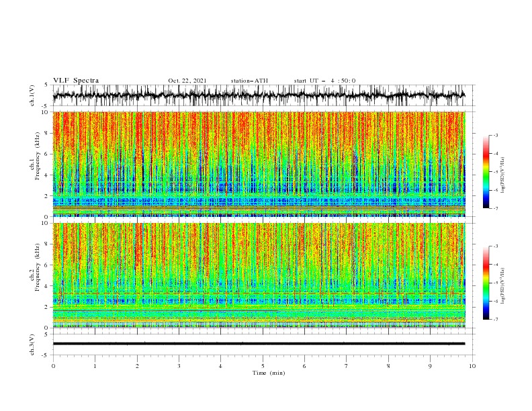This screenshot has width=532, height=411.
Task: Click the "-7" label on ch.1 color bar
Action: point(495,208)
